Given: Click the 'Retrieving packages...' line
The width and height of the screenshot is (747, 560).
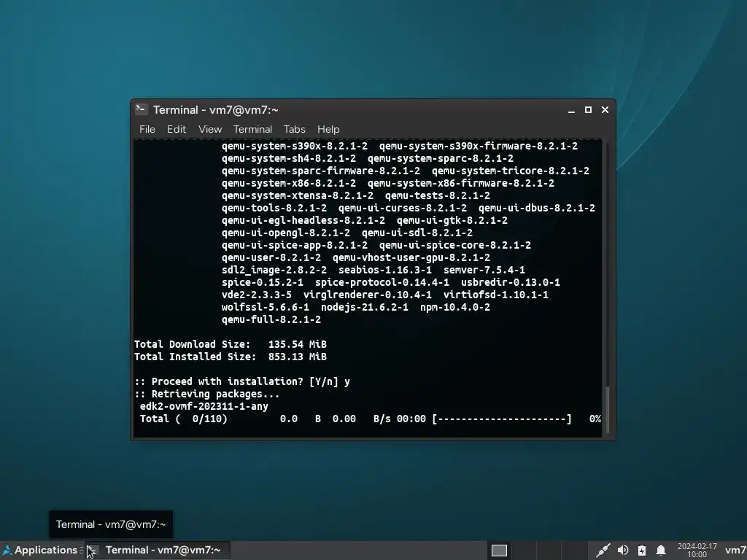Looking at the screenshot, I should click(x=206, y=394).
